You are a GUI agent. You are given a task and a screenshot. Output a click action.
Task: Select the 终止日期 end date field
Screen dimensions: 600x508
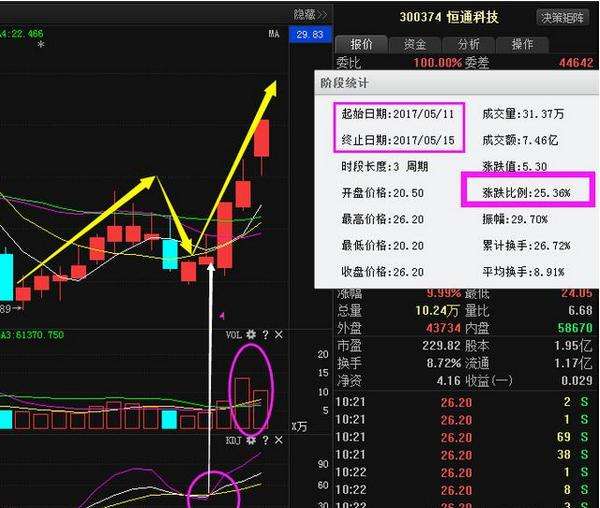[399, 140]
